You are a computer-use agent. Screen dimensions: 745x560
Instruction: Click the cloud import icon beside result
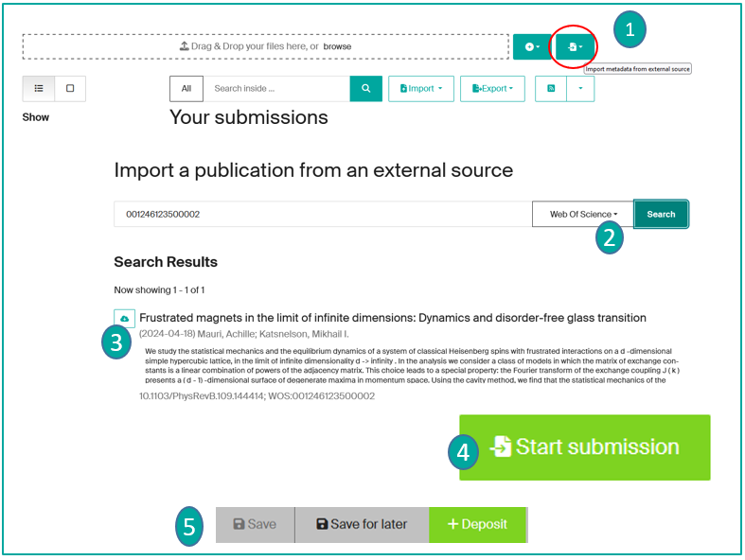pyautogui.click(x=125, y=318)
